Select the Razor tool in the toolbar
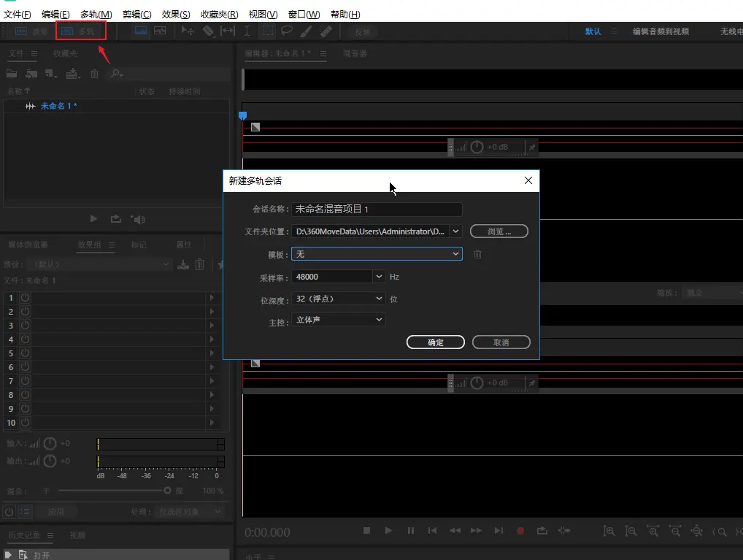 coord(208,31)
